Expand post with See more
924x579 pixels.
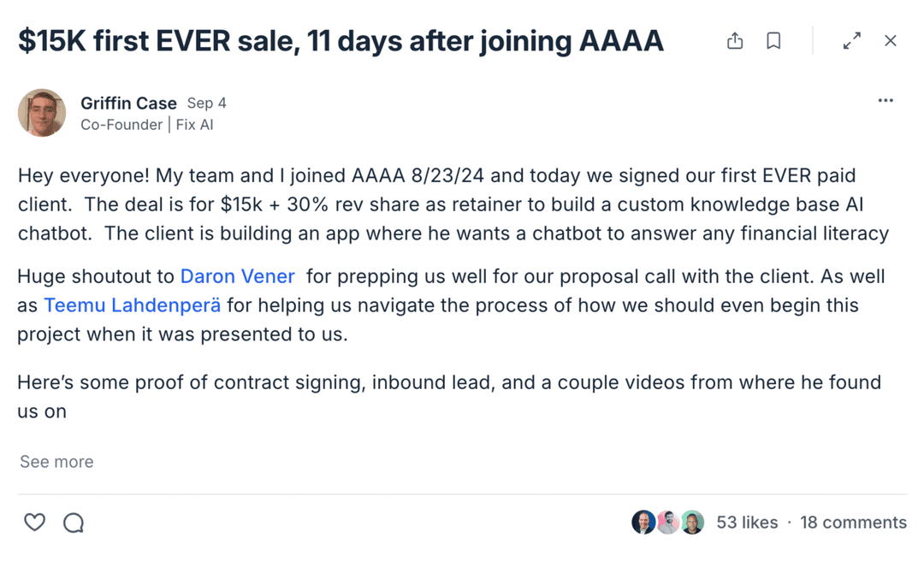point(56,462)
